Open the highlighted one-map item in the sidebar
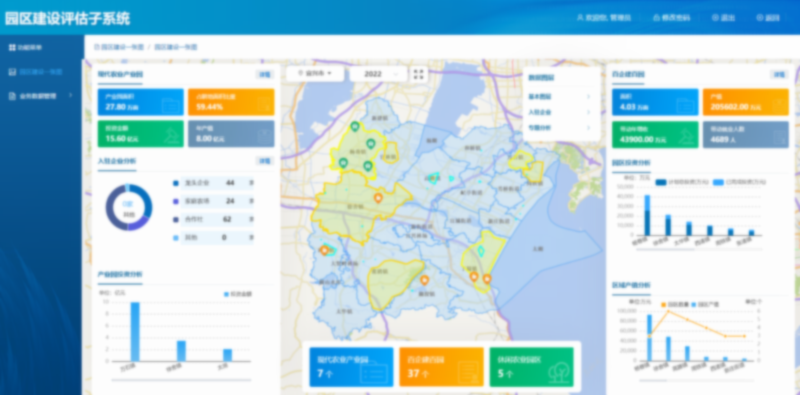The width and height of the screenshot is (800, 395). tap(41, 72)
